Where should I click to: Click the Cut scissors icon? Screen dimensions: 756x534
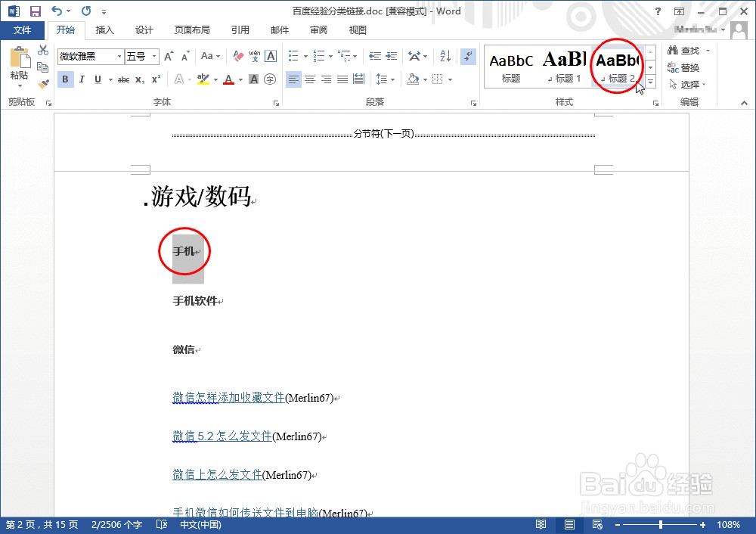coord(43,50)
